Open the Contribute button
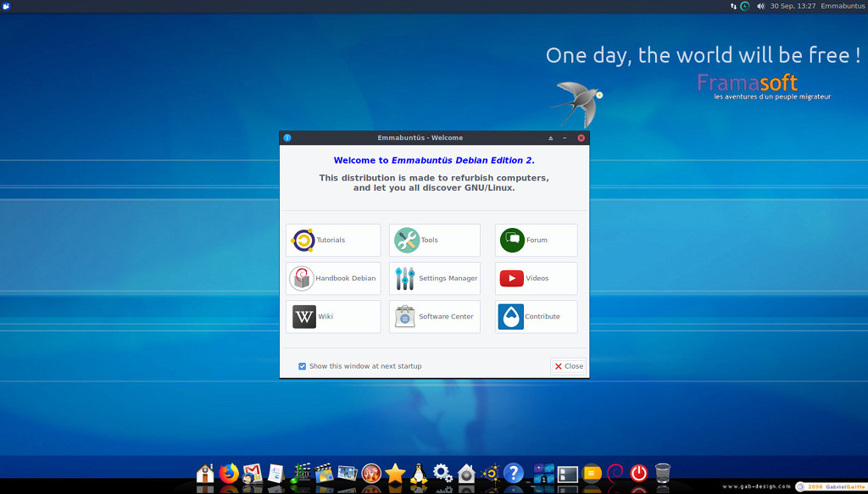868x494 pixels. (536, 316)
